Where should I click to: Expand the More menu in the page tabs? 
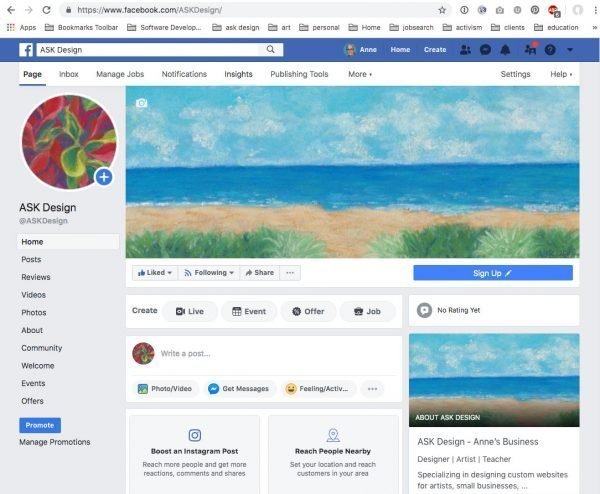(x=360, y=74)
